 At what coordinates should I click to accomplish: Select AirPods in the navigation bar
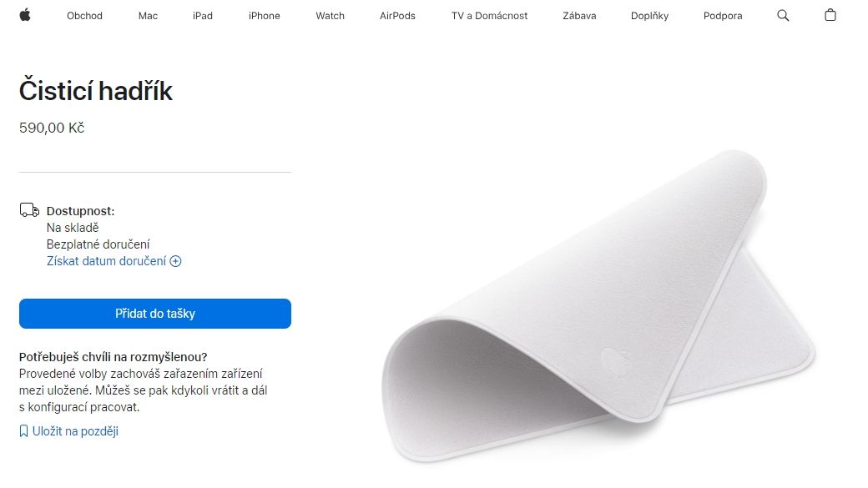[397, 16]
